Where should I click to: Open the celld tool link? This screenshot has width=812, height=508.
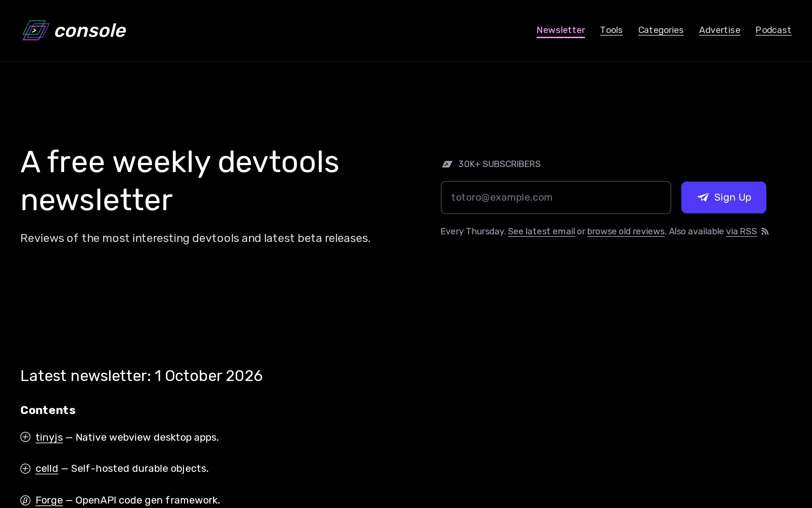[x=47, y=468]
